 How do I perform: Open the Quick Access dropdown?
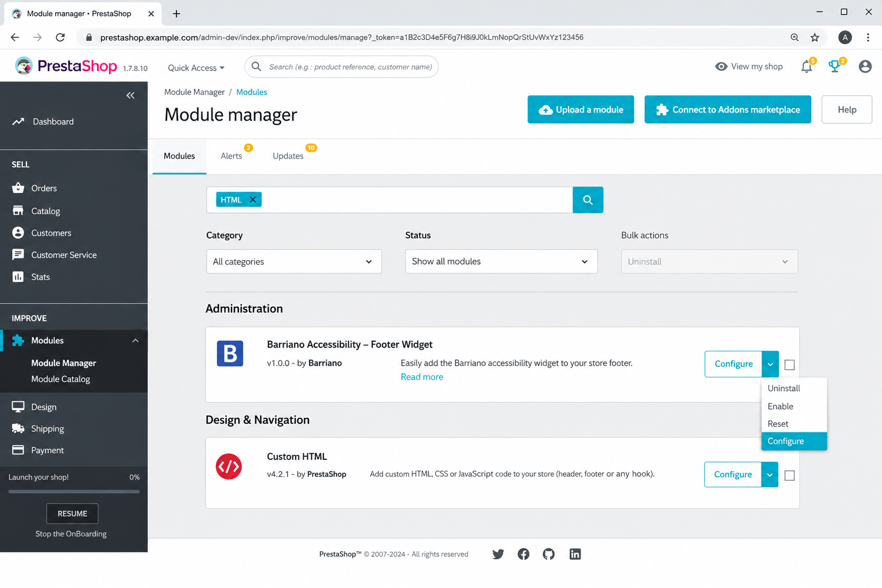(x=196, y=68)
